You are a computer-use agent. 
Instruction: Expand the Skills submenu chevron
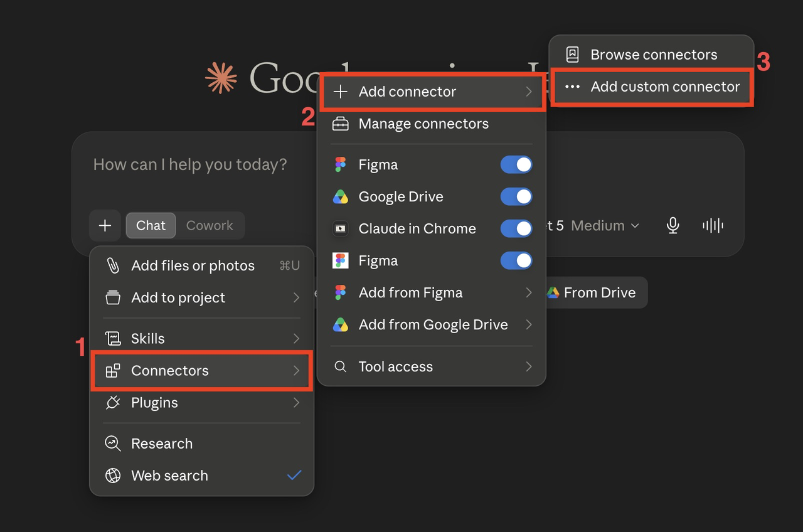(296, 339)
